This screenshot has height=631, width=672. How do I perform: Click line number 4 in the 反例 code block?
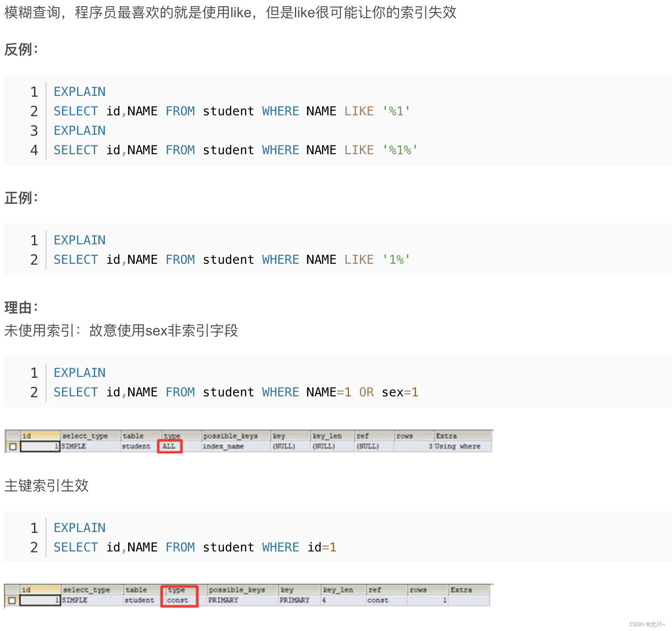click(x=34, y=150)
